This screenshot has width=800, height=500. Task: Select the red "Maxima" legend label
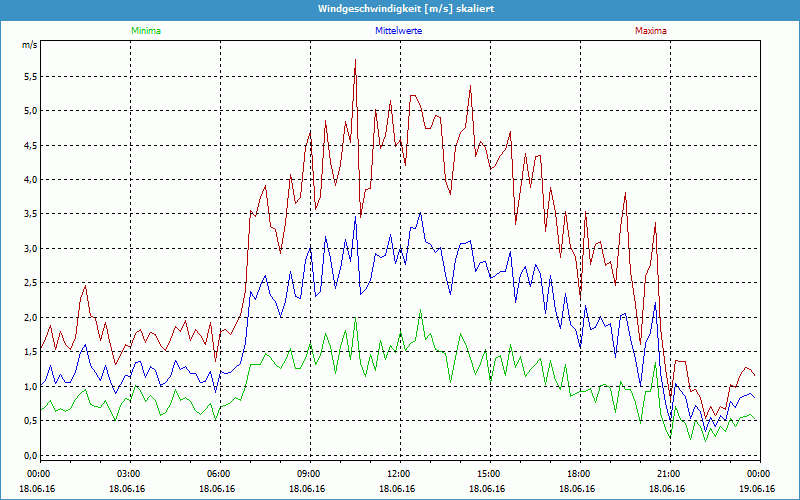click(650, 31)
